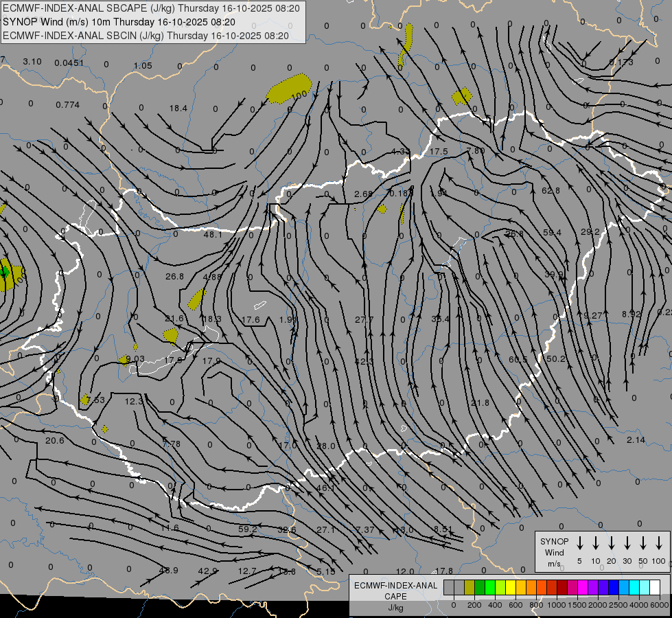Click the green CAPE spot at left edge
Viewport: 672px width, 618px height.
pos(5,273)
